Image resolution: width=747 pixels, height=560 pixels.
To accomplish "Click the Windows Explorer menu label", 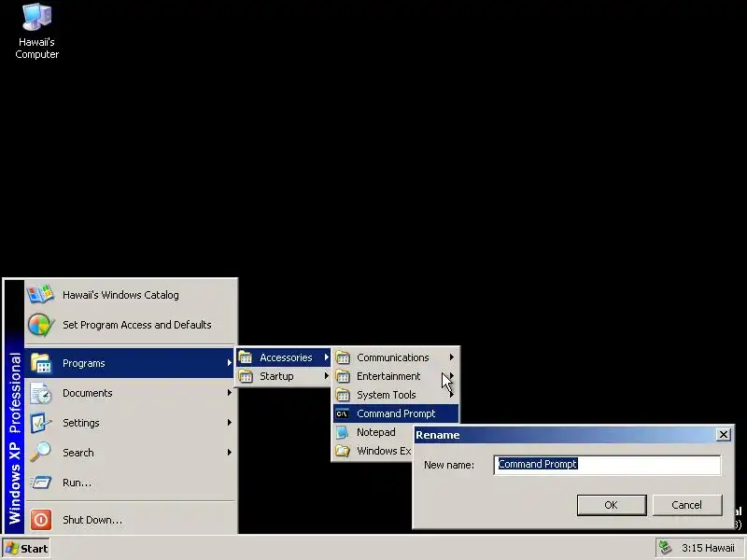I will [384, 451].
